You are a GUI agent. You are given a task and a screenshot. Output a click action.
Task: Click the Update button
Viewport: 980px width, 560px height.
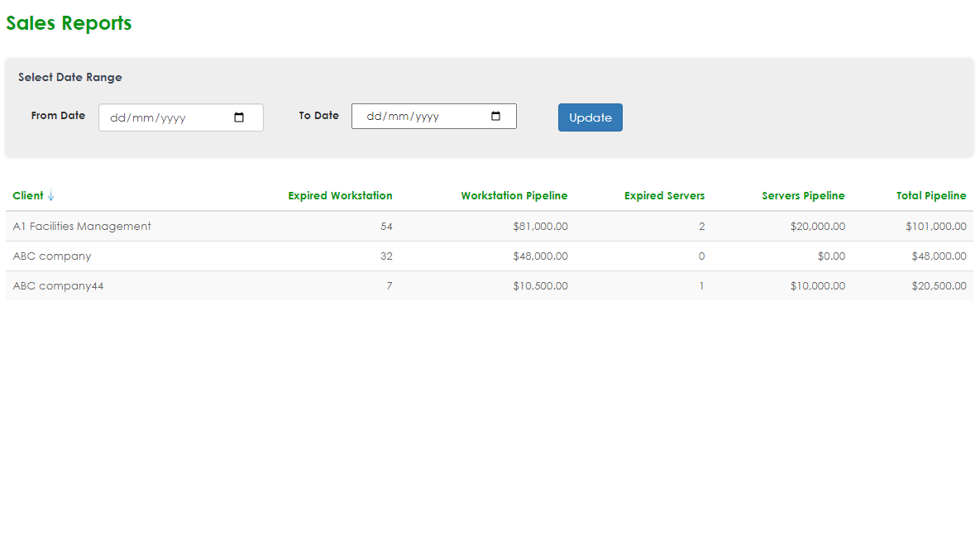pyautogui.click(x=590, y=117)
